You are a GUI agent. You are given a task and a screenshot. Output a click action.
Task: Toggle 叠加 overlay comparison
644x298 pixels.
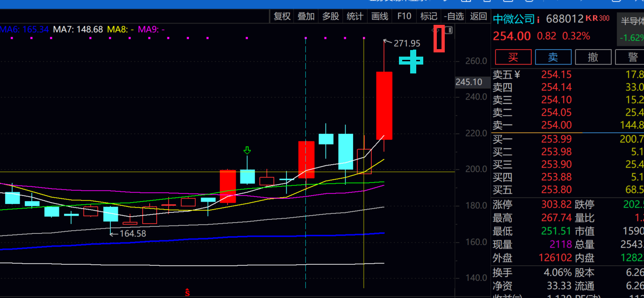pos(306,16)
